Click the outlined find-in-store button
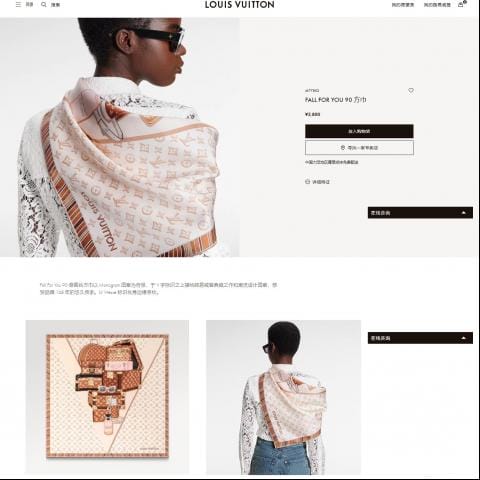The image size is (480, 480). point(359,148)
